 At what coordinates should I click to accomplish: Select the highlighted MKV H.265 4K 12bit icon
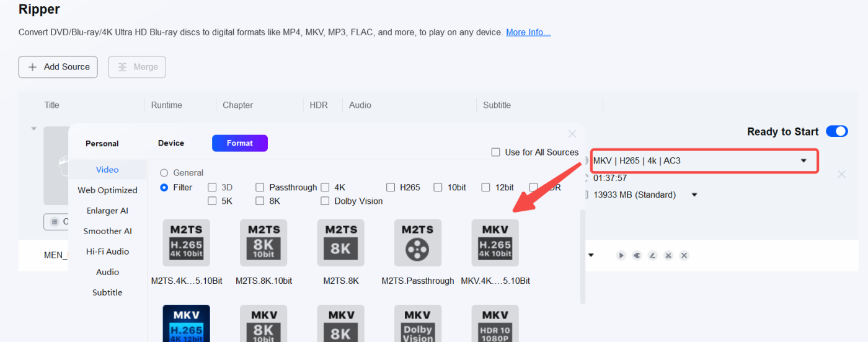click(x=186, y=323)
